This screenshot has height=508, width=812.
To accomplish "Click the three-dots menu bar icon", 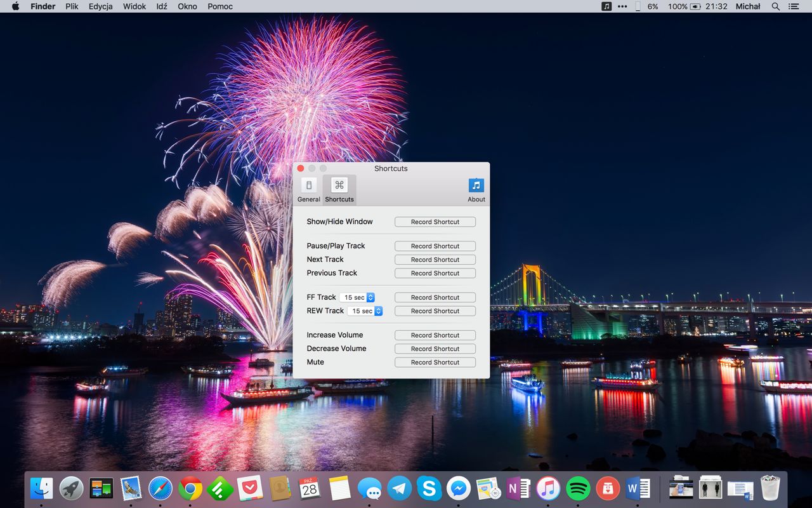I will (x=622, y=6).
